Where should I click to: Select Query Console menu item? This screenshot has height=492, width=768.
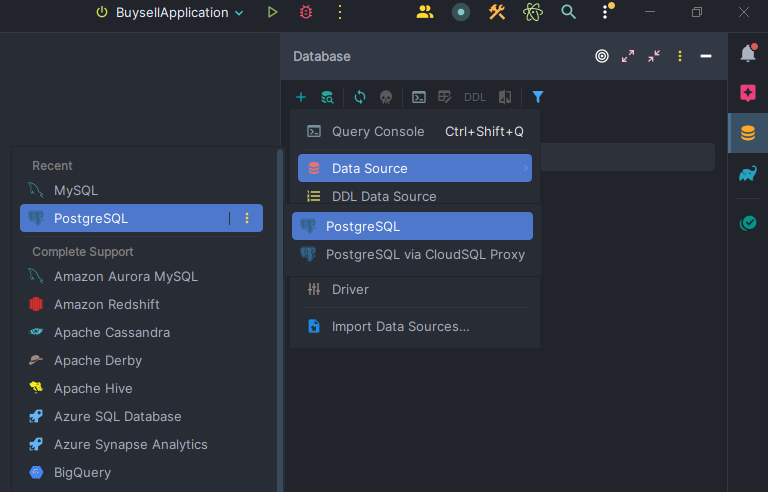[415, 131]
